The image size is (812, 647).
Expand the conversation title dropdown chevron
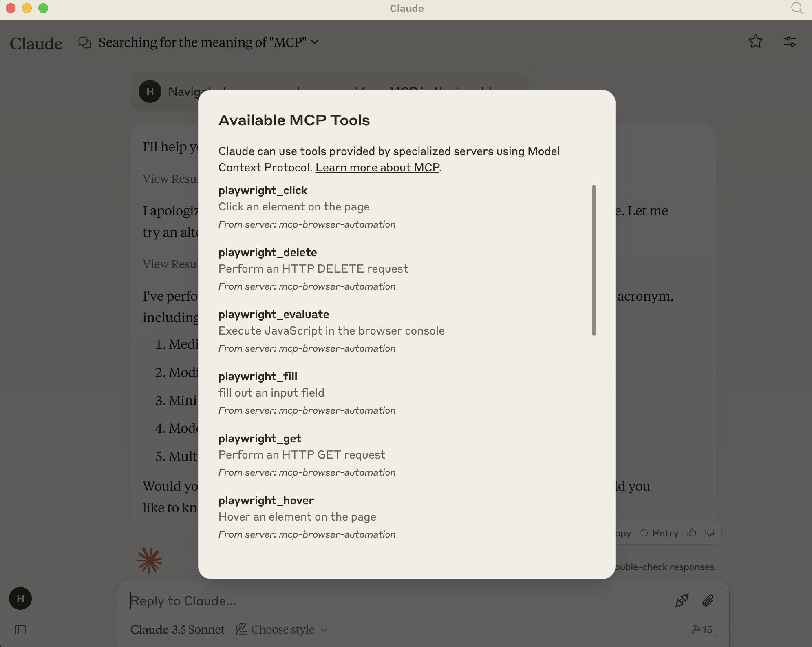[x=314, y=42]
